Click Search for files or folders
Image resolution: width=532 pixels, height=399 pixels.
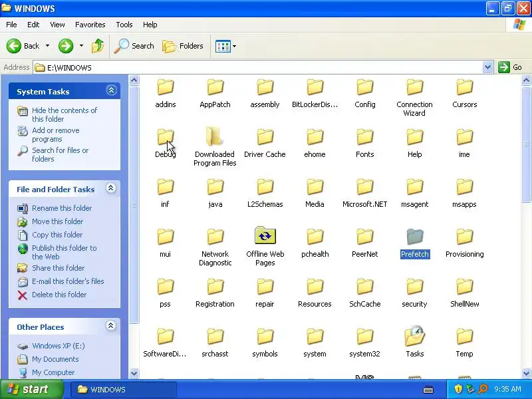pyautogui.click(x=60, y=154)
